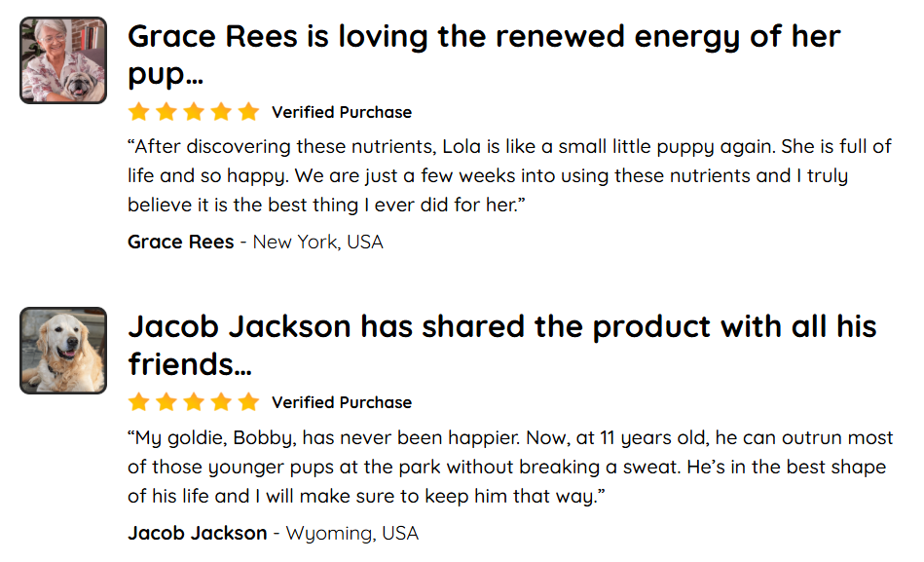
Task: Click second star in Jacob's rating
Action: point(166,401)
